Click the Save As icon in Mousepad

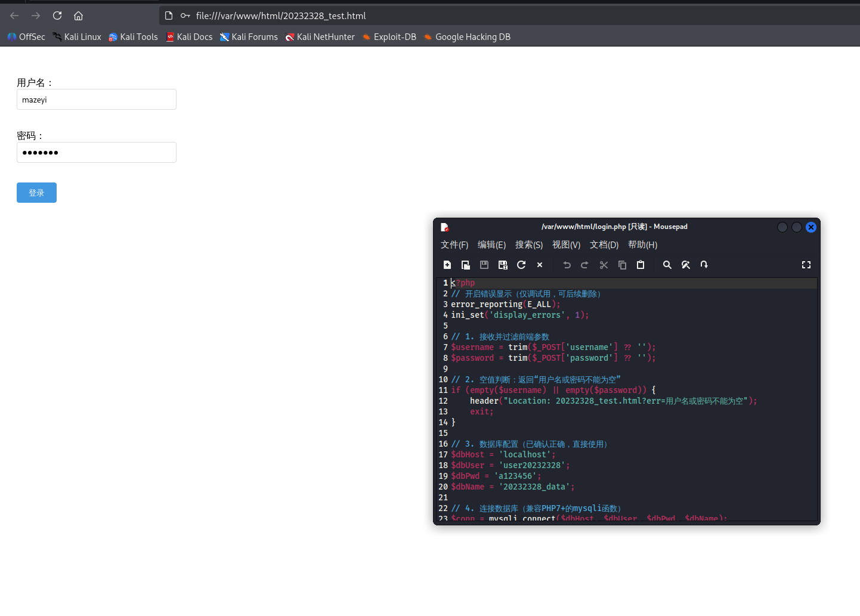click(x=503, y=265)
